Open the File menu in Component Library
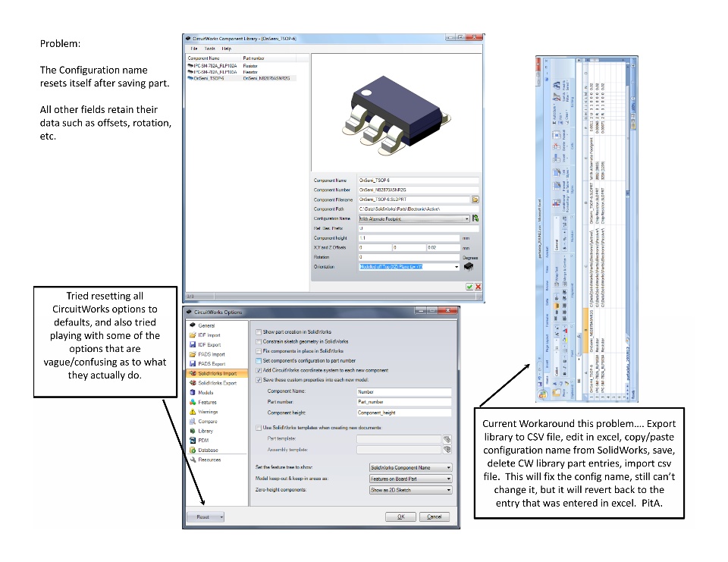Image resolution: width=728 pixels, height=562 pixels. pyautogui.click(x=194, y=49)
